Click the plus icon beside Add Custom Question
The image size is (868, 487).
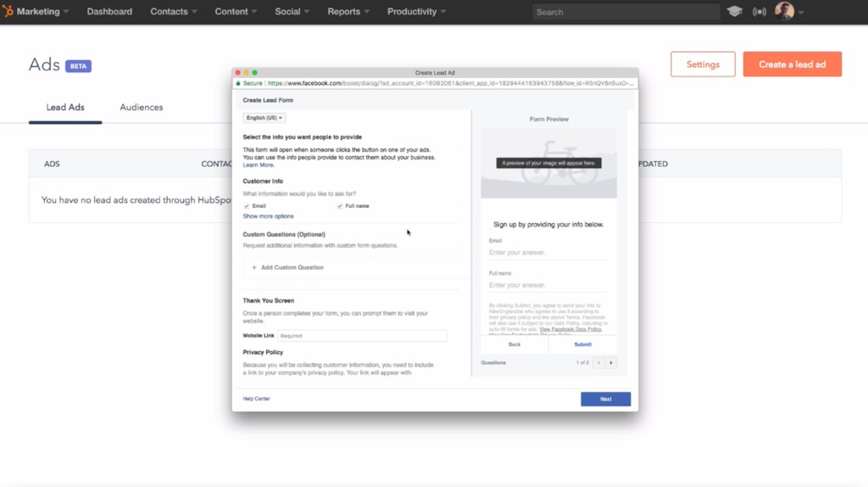pos(254,267)
